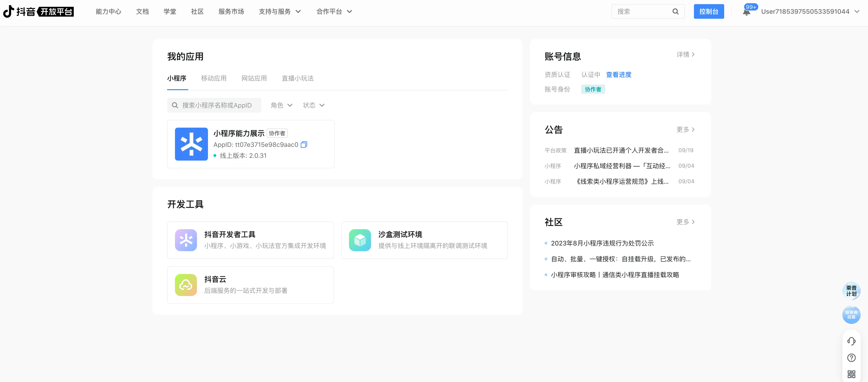Click the 沙盒测试环境 card title
This screenshot has width=868, height=382.
click(400, 234)
